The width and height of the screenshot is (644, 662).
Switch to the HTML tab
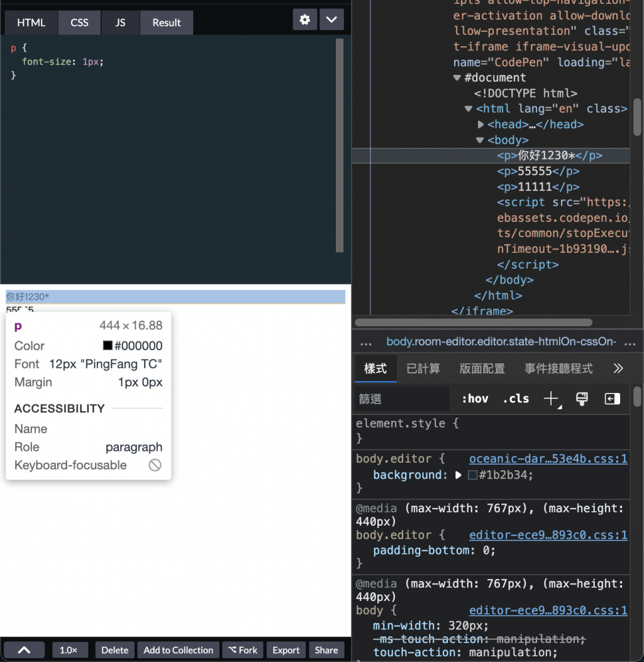[x=31, y=23]
